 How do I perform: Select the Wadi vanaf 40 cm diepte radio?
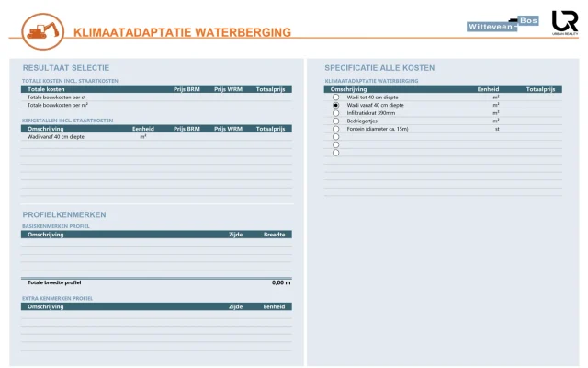(x=335, y=105)
